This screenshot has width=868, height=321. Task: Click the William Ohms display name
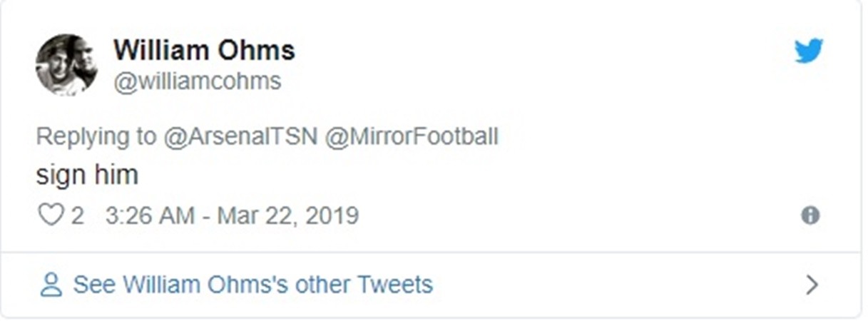pyautogui.click(x=204, y=51)
